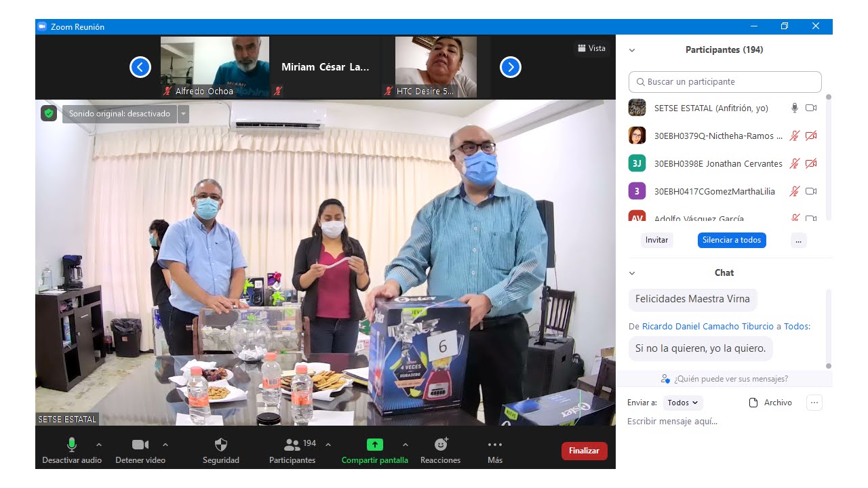Open share options arrow next to Compartir pantalla
868x488 pixels.
click(406, 445)
